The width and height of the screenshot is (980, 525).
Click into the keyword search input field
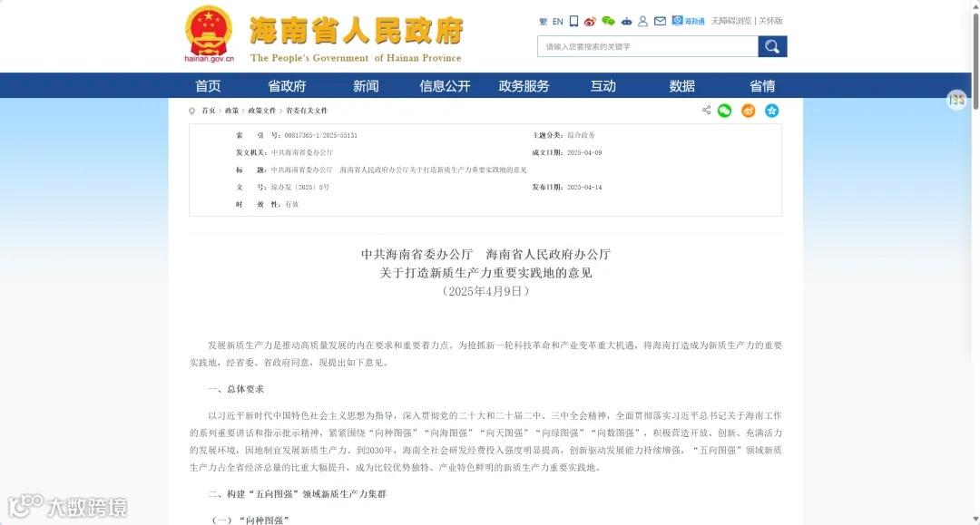click(644, 46)
